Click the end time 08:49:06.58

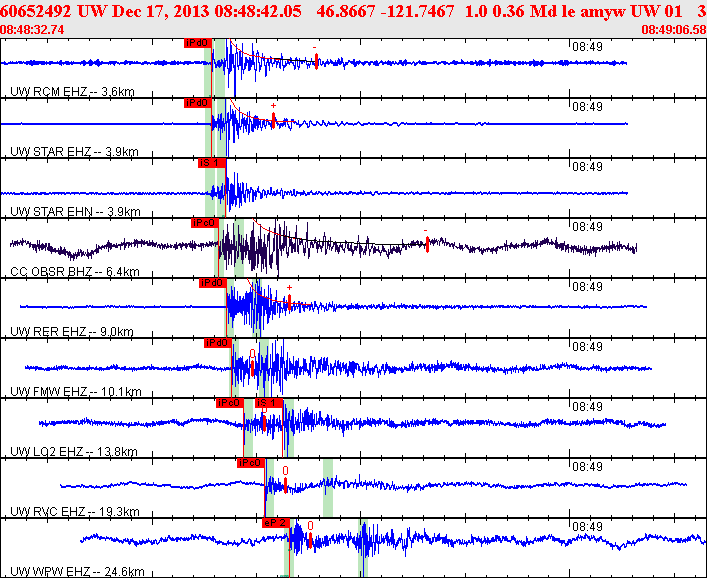coord(674,30)
